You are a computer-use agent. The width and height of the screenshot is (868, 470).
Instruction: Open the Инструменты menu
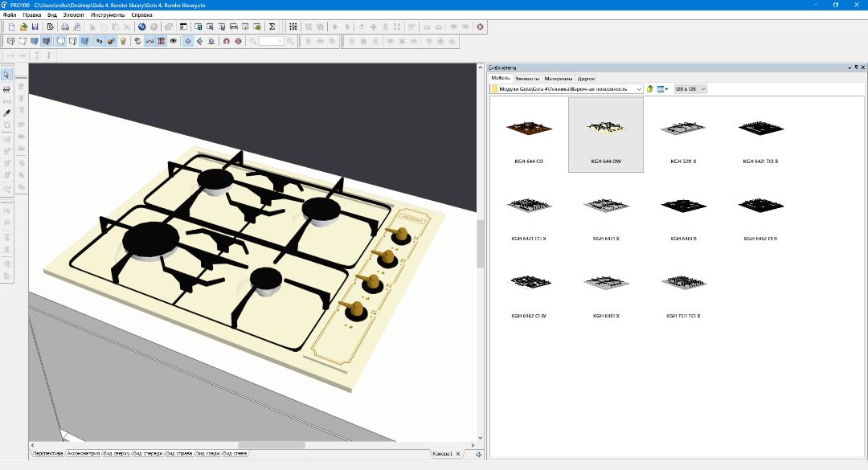[108, 14]
